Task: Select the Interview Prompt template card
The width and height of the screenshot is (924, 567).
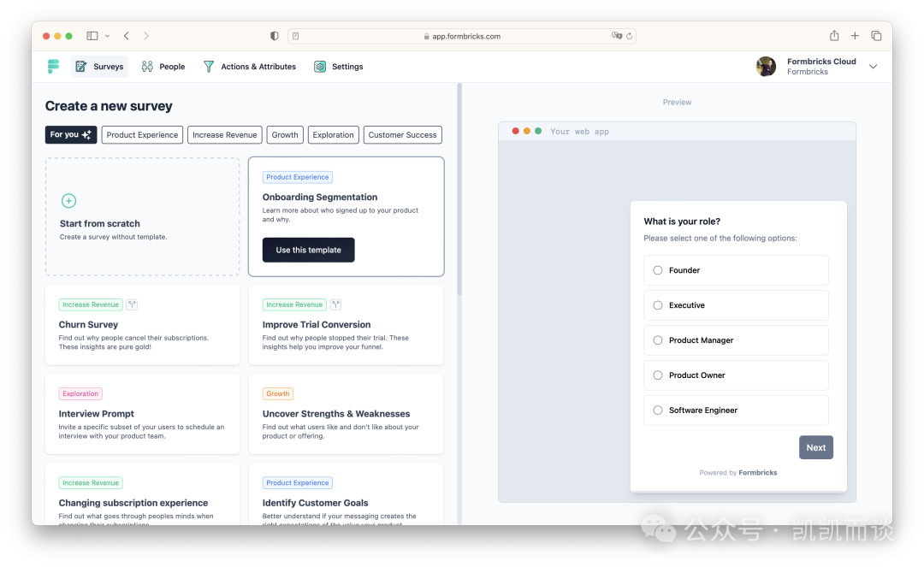Action: tap(143, 414)
